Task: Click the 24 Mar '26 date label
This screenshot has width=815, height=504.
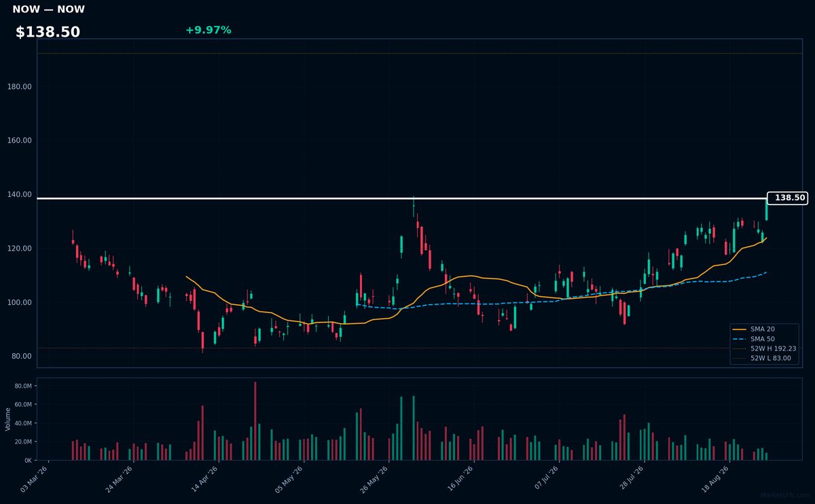Action: [x=119, y=480]
